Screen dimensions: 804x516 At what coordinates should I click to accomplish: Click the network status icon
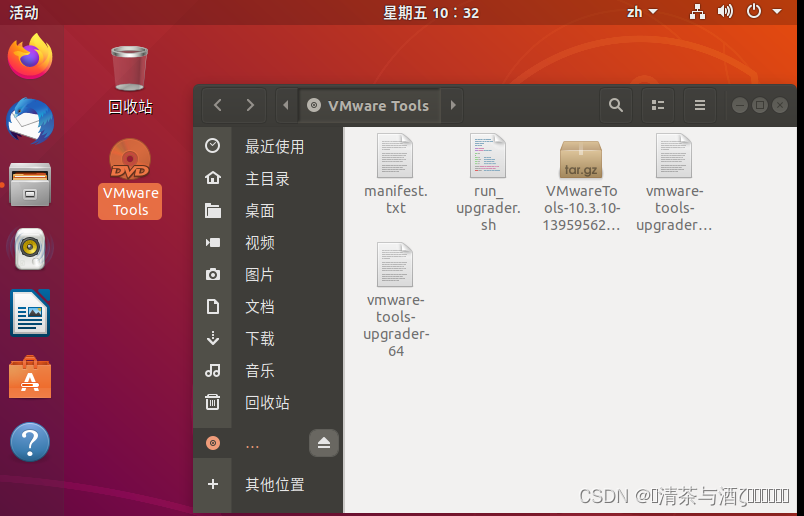(697, 11)
